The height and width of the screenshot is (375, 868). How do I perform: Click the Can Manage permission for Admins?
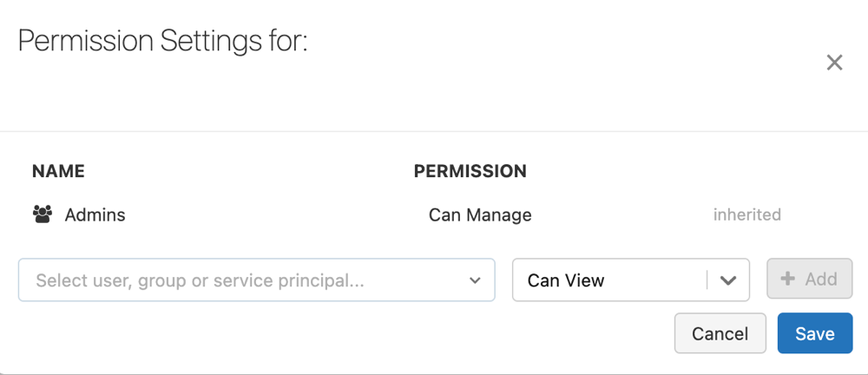[480, 214]
